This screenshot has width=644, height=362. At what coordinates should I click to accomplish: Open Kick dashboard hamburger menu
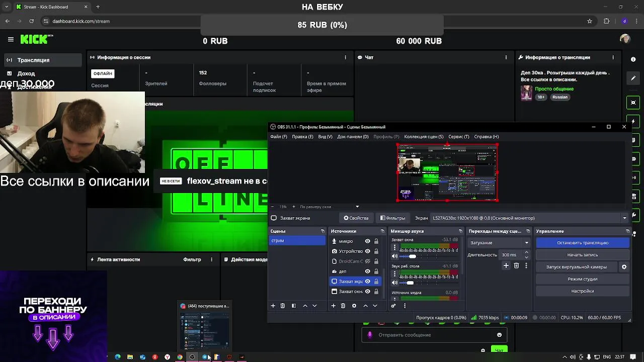point(11,39)
